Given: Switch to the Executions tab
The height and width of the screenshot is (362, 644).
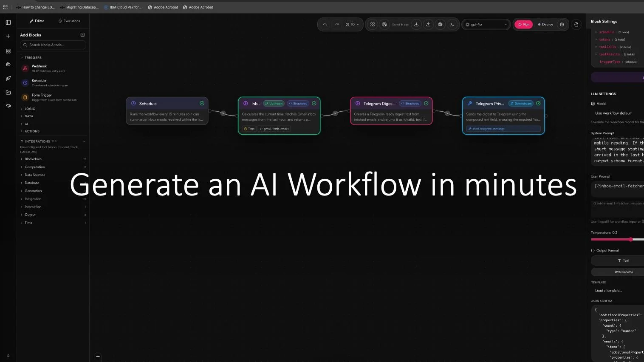Looking at the screenshot, I should click(x=69, y=21).
